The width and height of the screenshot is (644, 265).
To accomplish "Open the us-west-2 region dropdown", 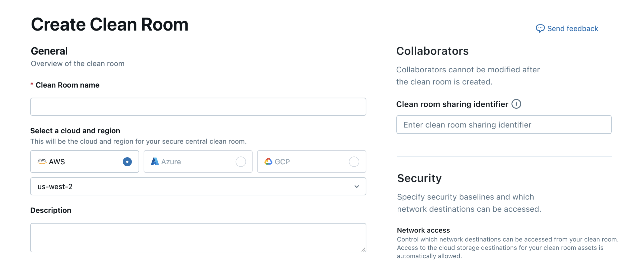I will [198, 186].
